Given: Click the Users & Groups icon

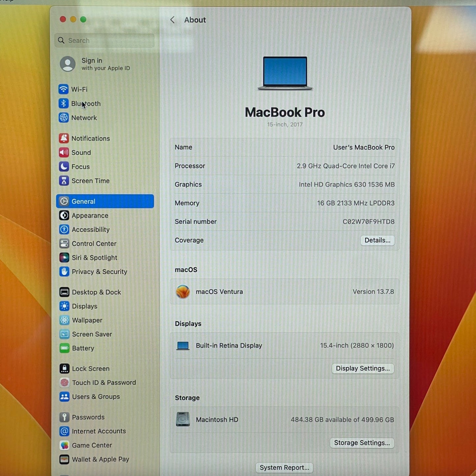Looking at the screenshot, I should [65, 397].
